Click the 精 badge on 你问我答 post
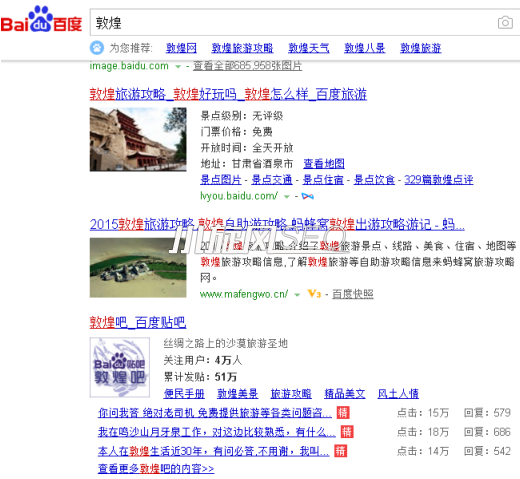 click(343, 413)
